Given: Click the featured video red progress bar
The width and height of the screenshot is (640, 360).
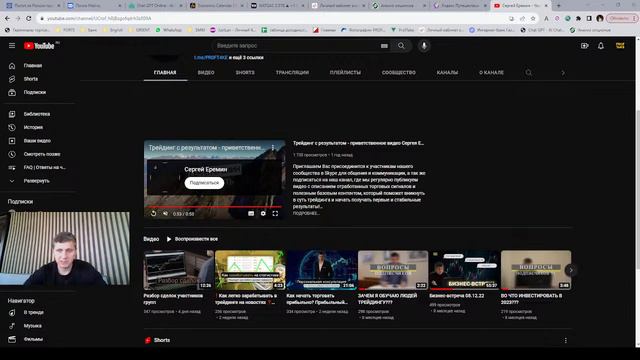Looking at the screenshot, I should pyautogui.click(x=215, y=207).
